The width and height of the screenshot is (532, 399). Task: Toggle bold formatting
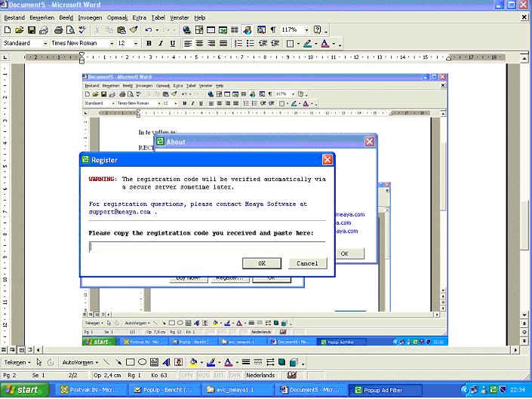point(149,44)
